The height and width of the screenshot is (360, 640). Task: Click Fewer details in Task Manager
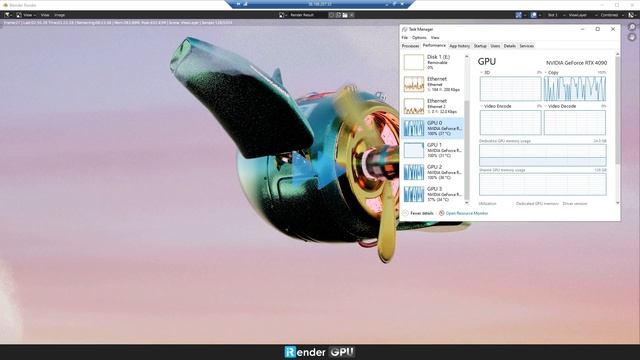[421, 213]
